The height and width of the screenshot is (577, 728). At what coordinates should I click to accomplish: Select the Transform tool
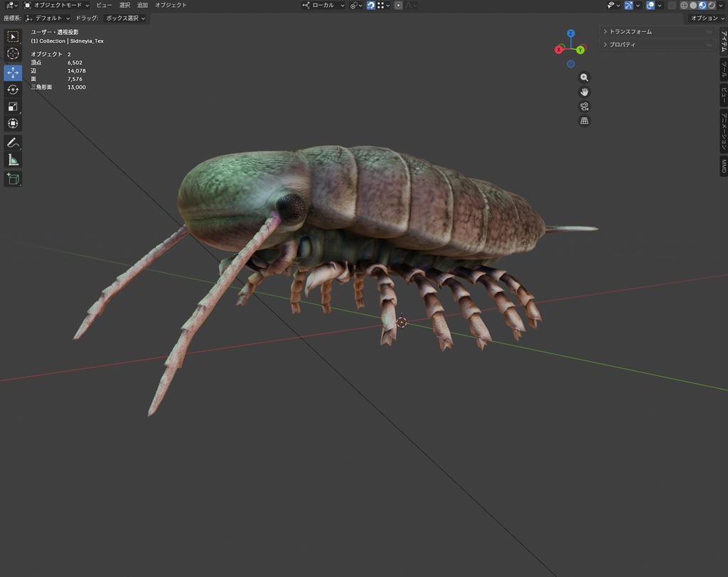click(13, 124)
